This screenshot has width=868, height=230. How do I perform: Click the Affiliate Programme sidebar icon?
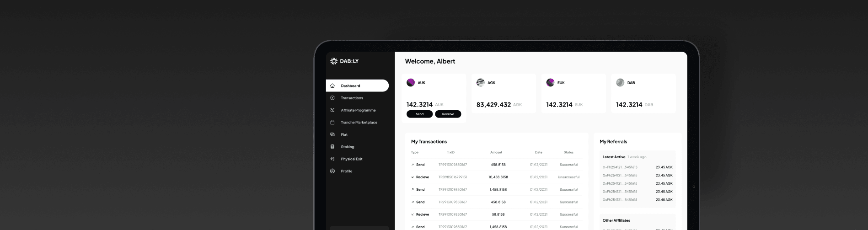[x=332, y=110]
